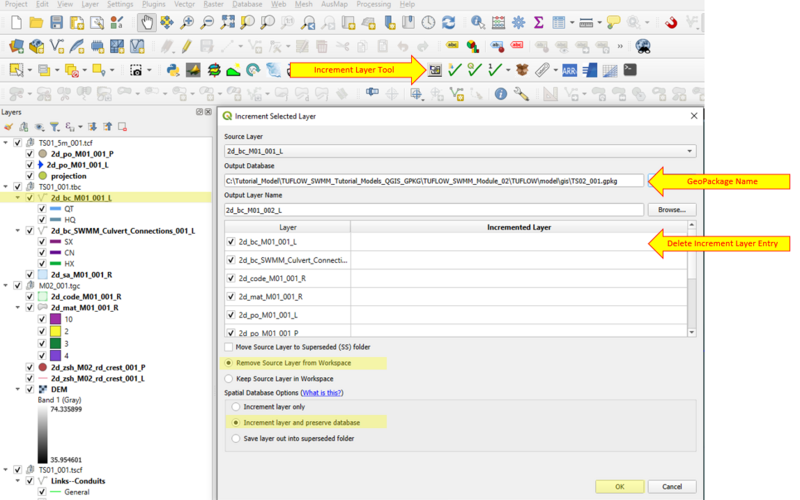Open the Processing menu

(x=373, y=5)
